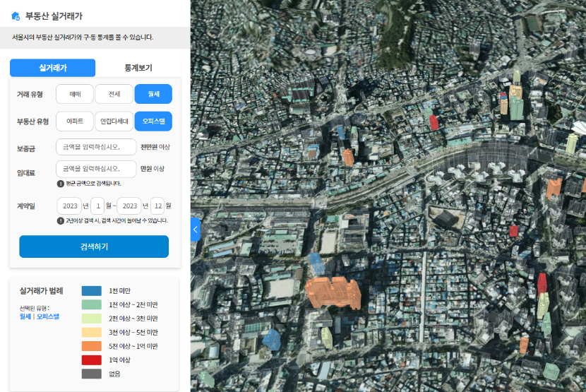Open the contract start month field
Image resolution: width=586 pixels, height=392 pixels.
tap(97, 206)
